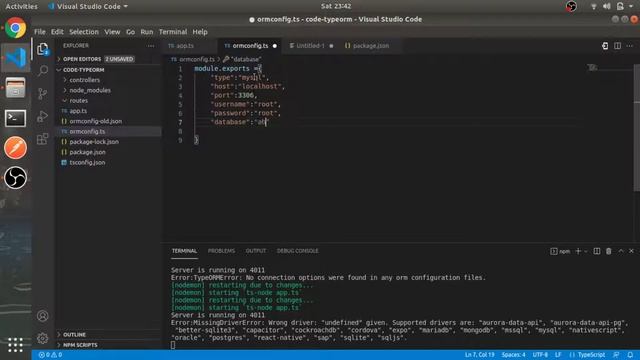Open the Run and Debug view

tap(42, 116)
